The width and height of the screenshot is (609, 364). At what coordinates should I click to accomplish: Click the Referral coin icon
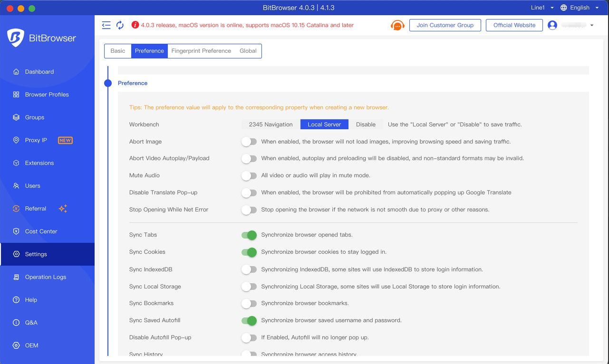click(x=16, y=209)
